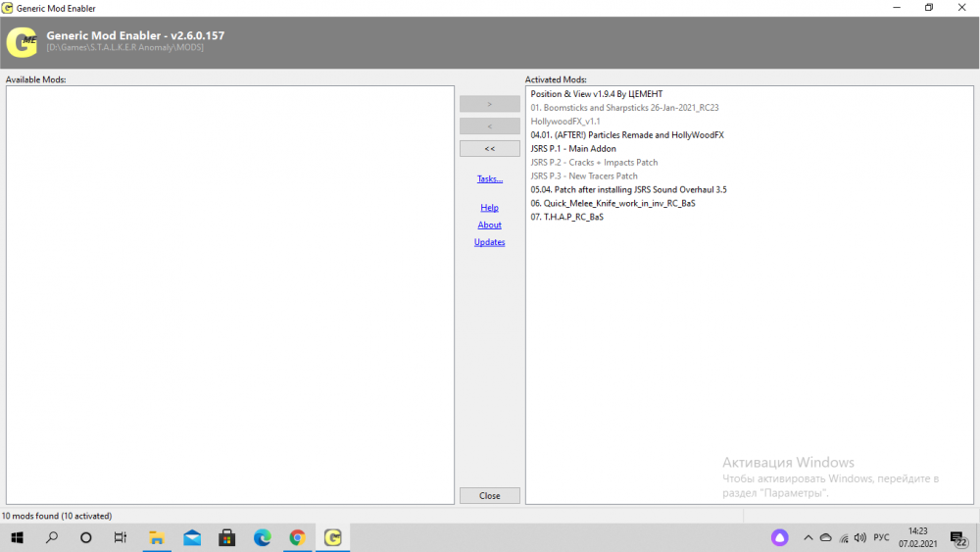The width and height of the screenshot is (980, 552).
Task: Click the OneDrive cloud tray icon
Action: point(825,537)
